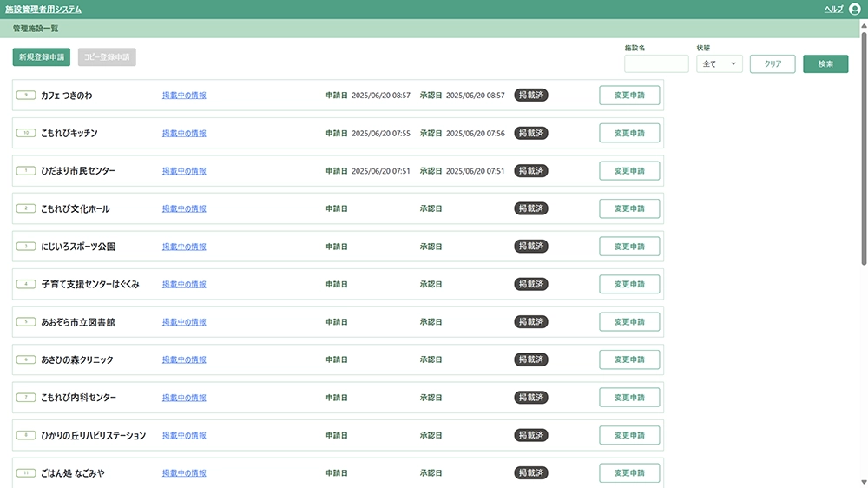The width and height of the screenshot is (868, 488).
Task: Click the 掲載済 badge of こもれびキッチン
Action: tap(531, 133)
